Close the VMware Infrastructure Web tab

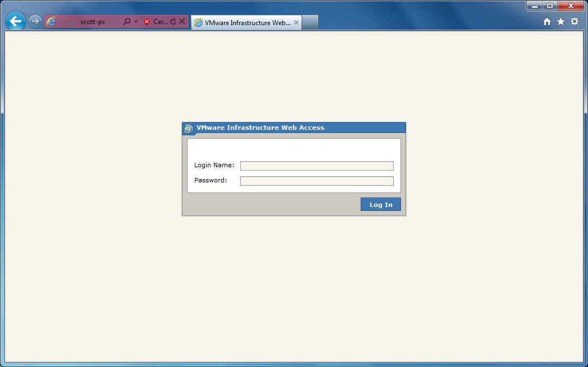296,22
